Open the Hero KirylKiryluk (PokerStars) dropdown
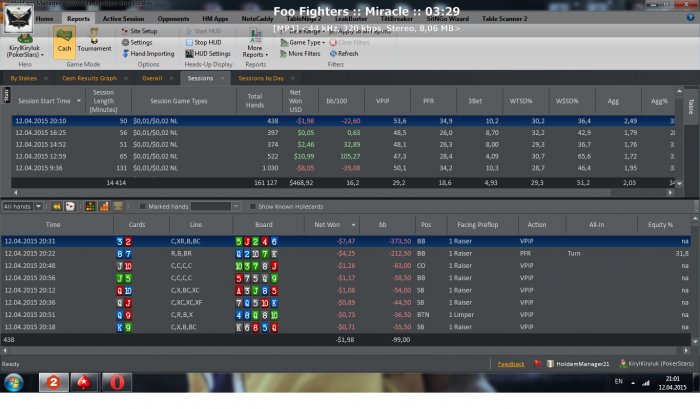Viewport: 700px width, 409px height. 25,51
